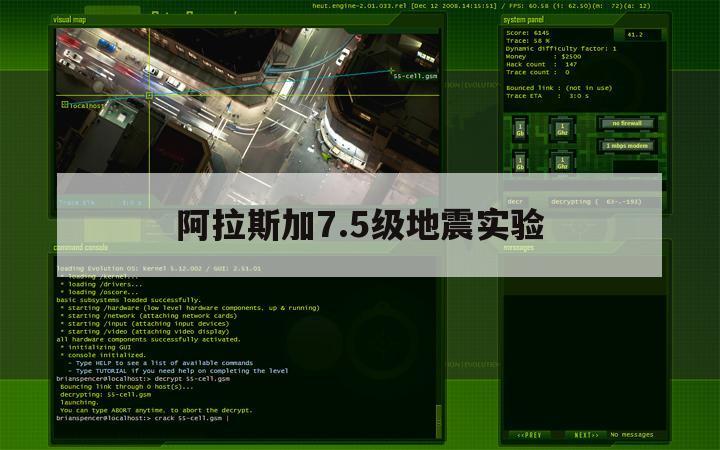Image resolution: width=720 pixels, height=450 pixels.
Task: Show the previous message with PREV
Action: [x=529, y=435]
